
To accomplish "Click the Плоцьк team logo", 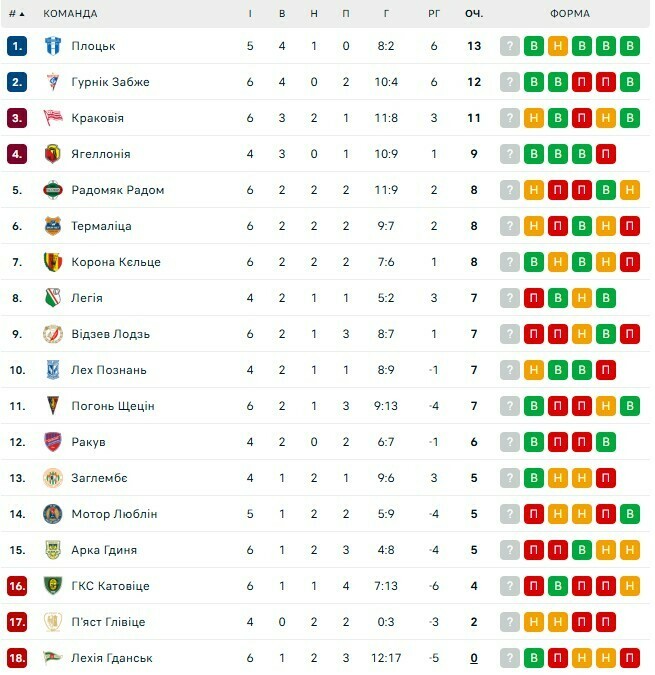I will [x=53, y=46].
